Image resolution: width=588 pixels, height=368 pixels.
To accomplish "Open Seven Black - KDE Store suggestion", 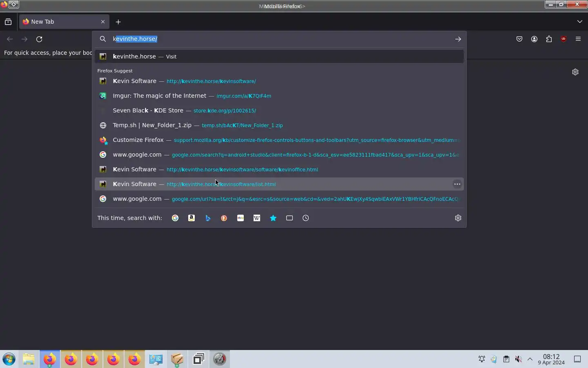I will (279, 110).
